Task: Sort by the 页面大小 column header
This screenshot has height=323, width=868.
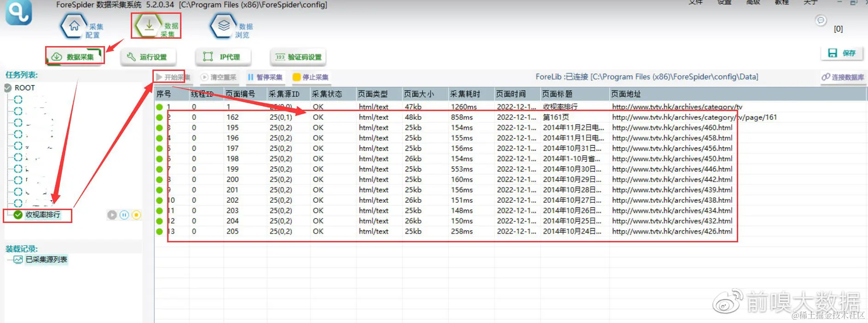Action: [425, 94]
